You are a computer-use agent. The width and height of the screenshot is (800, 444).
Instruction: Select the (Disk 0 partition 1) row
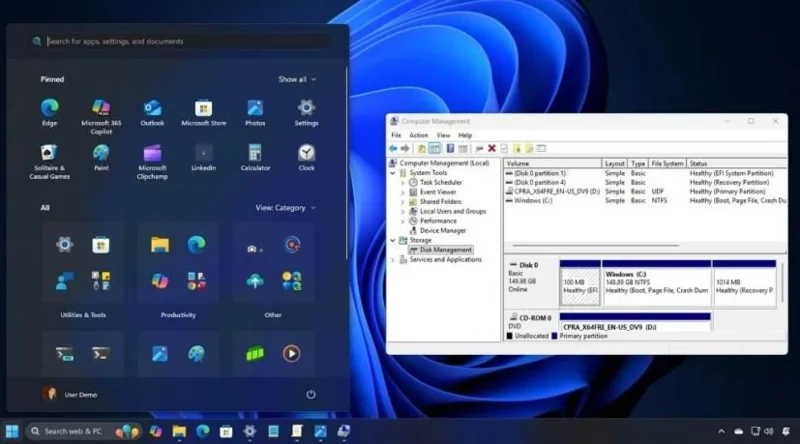(x=645, y=174)
